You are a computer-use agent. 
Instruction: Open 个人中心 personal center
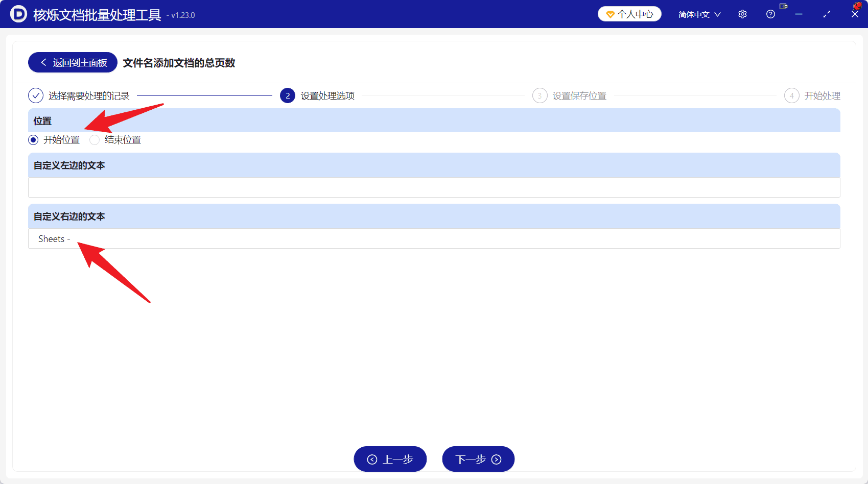[629, 14]
